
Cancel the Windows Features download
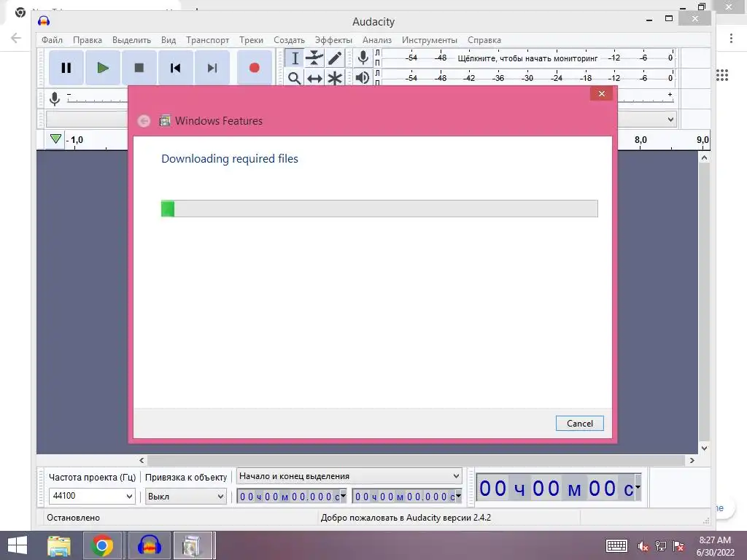coord(579,424)
